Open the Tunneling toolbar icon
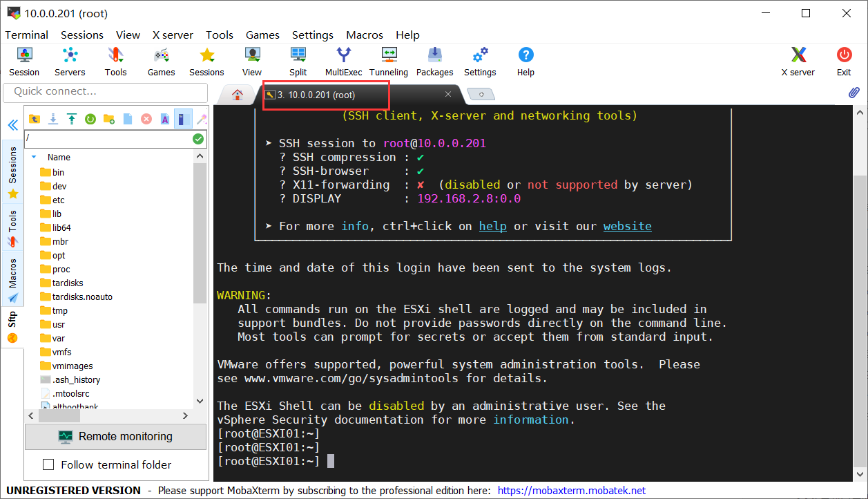This screenshot has height=499, width=868. pyautogui.click(x=389, y=62)
